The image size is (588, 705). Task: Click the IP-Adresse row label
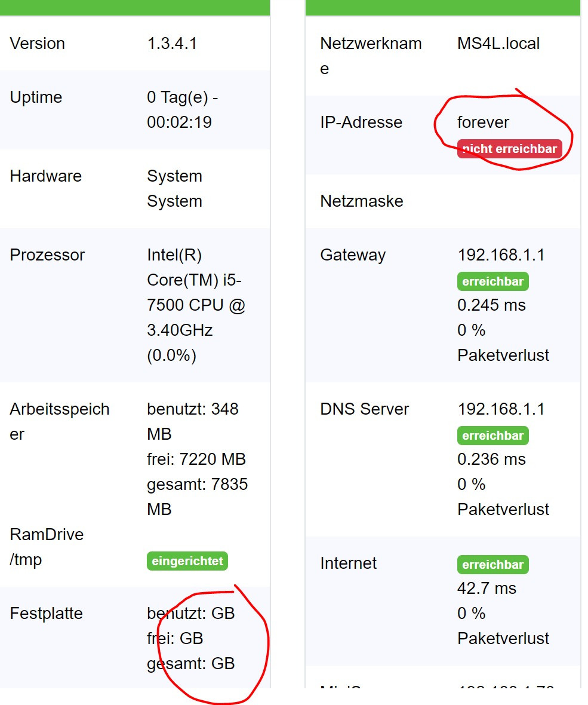[x=361, y=122]
